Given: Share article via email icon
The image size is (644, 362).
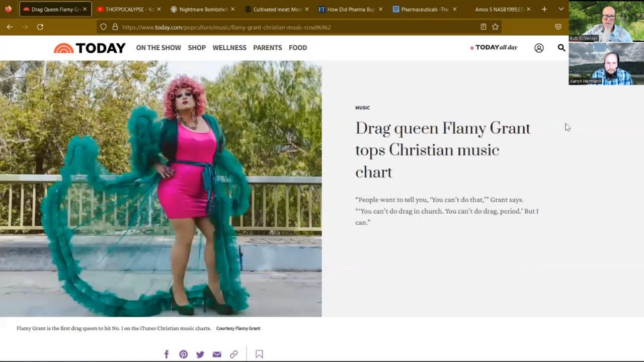Looking at the screenshot, I should coord(217,354).
